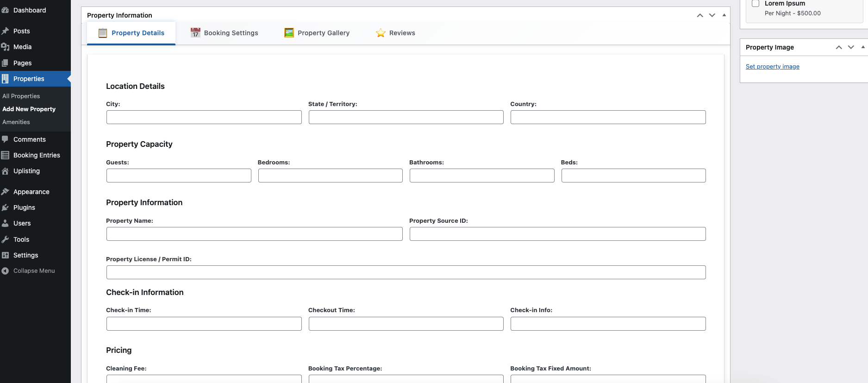868x383 pixels.
Task: Focus the State / Territory input field
Action: click(x=406, y=117)
